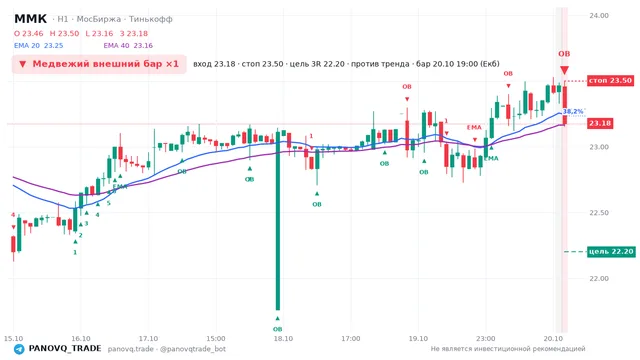Viewport: 640px width, 360px height.
Task: Click the 22.50 price axis label
Action: click(599, 213)
